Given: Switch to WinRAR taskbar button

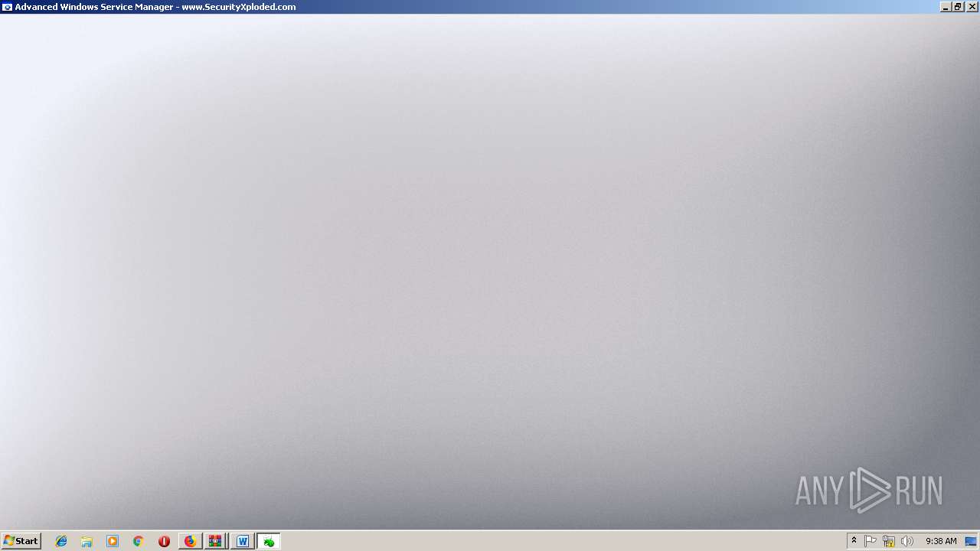Looking at the screenshot, I should (x=216, y=541).
